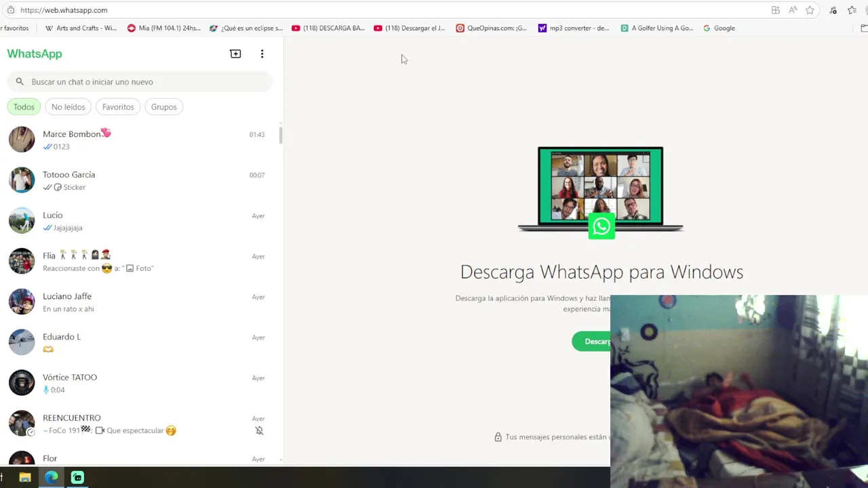The image size is (868, 488).
Task: Click the 01:43 timestamp on Marce Bombon
Action: [257, 134]
